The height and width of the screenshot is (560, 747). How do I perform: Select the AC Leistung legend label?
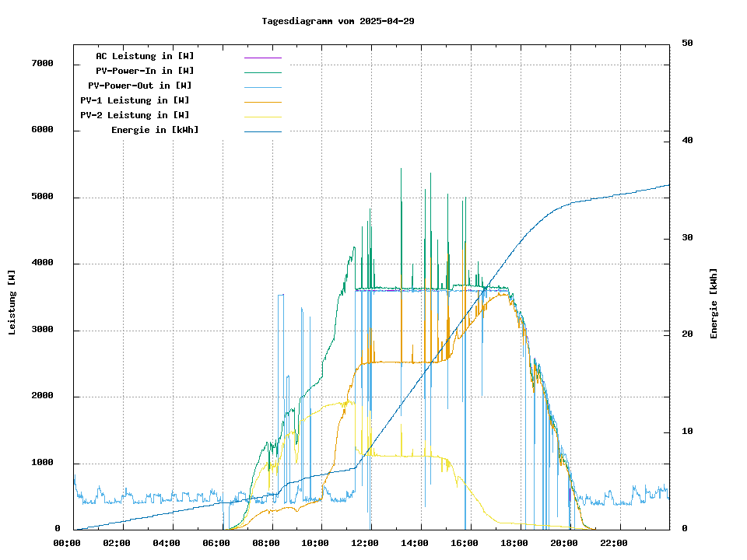coord(145,56)
